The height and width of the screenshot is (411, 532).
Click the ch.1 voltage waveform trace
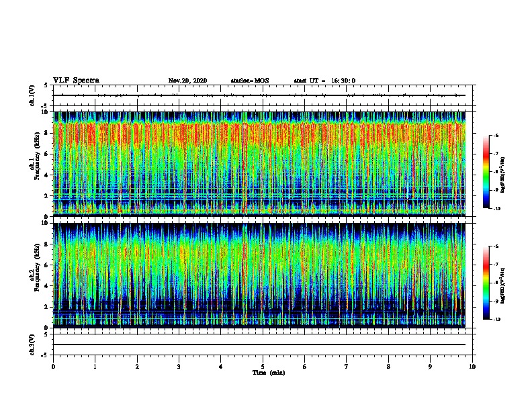click(259, 95)
